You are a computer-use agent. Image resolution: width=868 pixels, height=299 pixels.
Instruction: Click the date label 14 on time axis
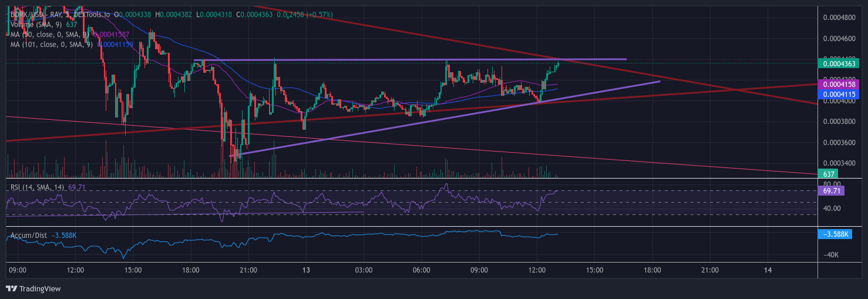tap(768, 270)
